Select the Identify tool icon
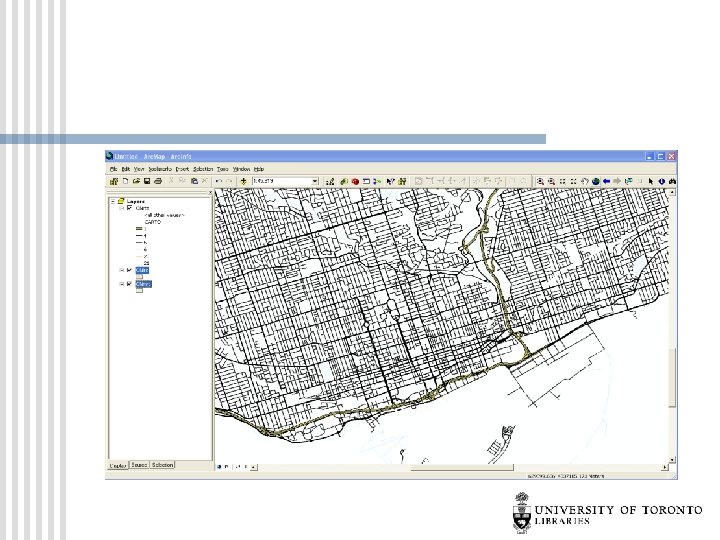Image resolution: width=720 pixels, height=540 pixels. (662, 181)
